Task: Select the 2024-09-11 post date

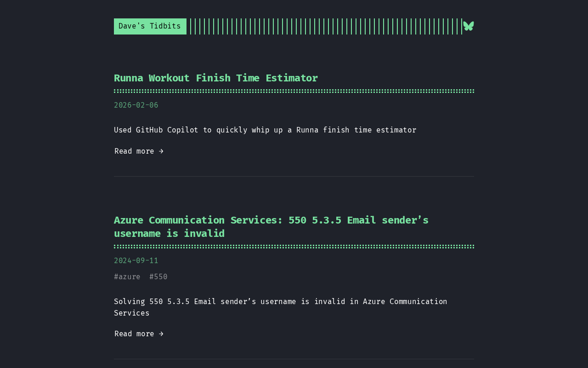Action: click(x=136, y=261)
